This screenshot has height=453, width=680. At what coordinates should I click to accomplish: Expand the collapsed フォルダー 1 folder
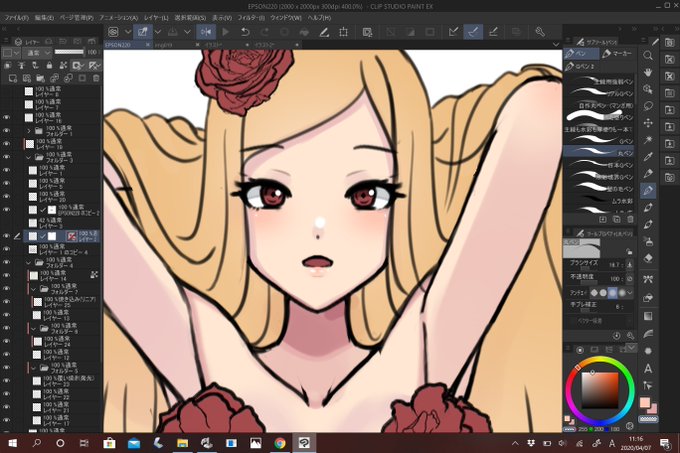(29, 130)
